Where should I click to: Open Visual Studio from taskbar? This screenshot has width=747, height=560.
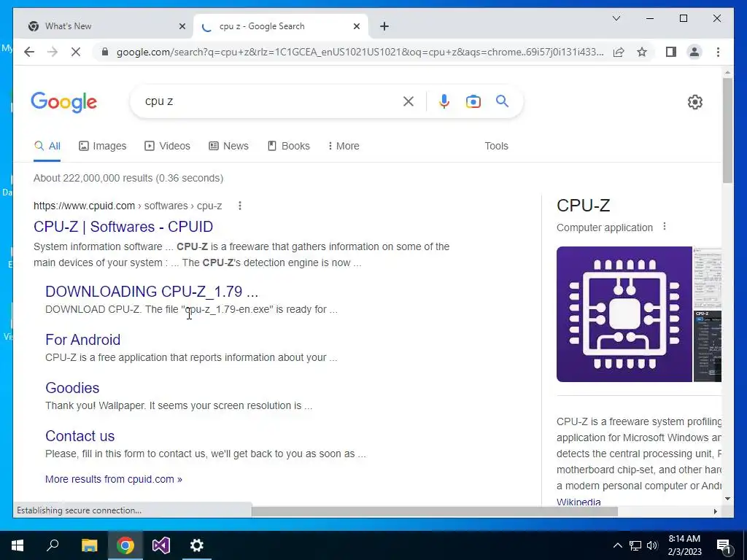tap(161, 545)
